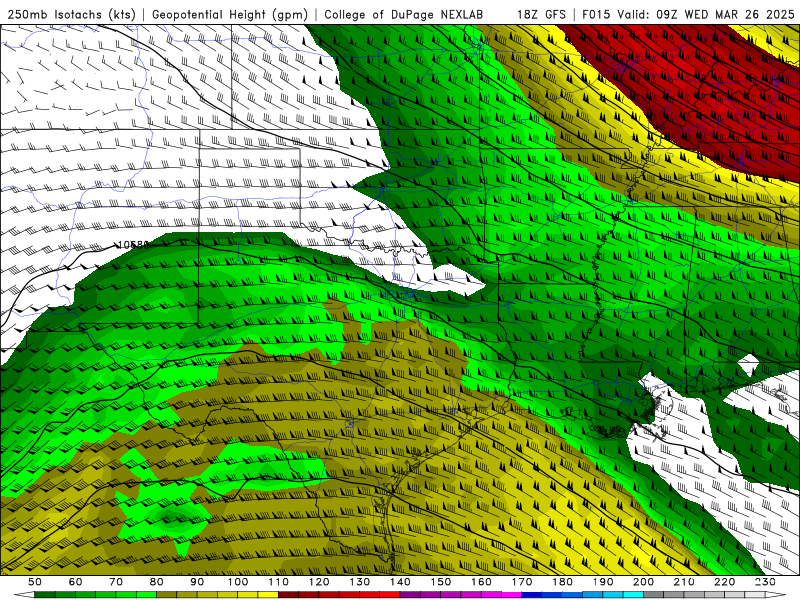Click the 70 value on the color scale
The width and height of the screenshot is (800, 600).
pyautogui.click(x=116, y=582)
